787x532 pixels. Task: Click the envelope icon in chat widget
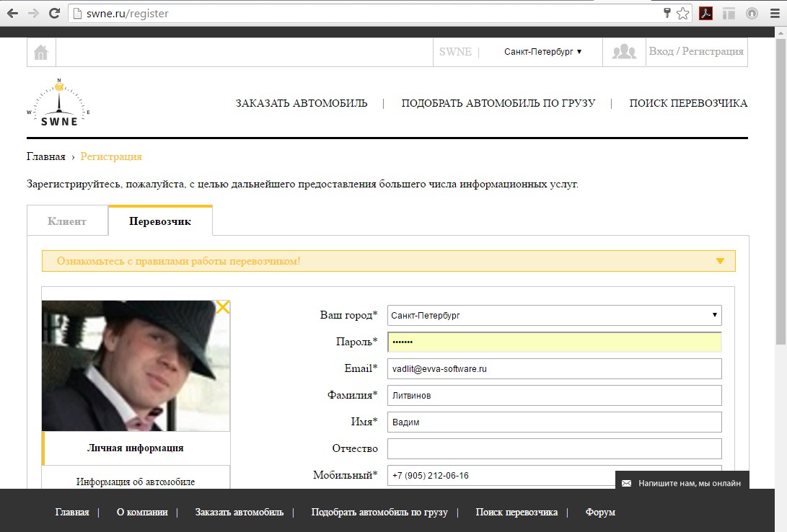(626, 484)
